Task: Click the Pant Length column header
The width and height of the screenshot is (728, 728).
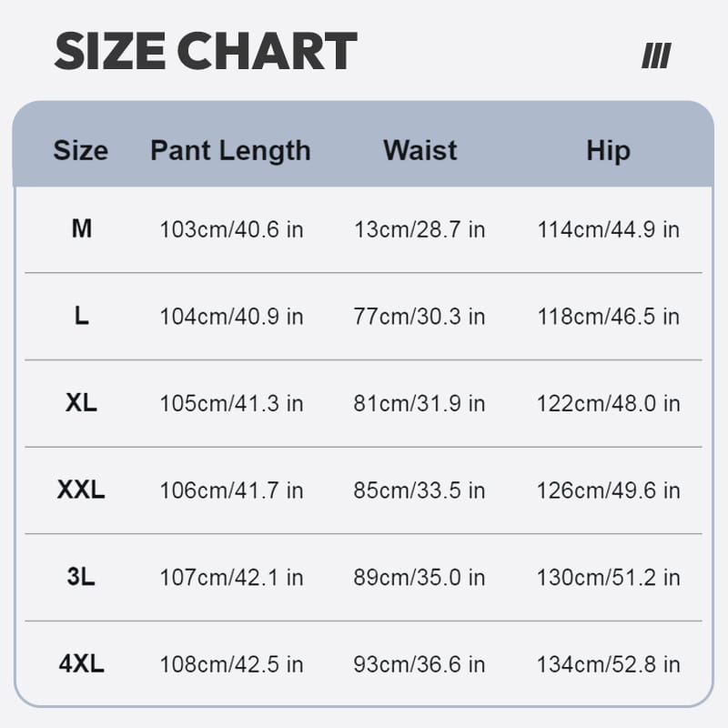Action: 230,151
